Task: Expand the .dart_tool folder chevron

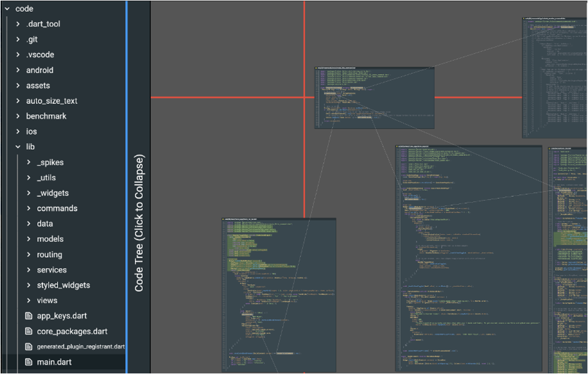Action: (18, 24)
